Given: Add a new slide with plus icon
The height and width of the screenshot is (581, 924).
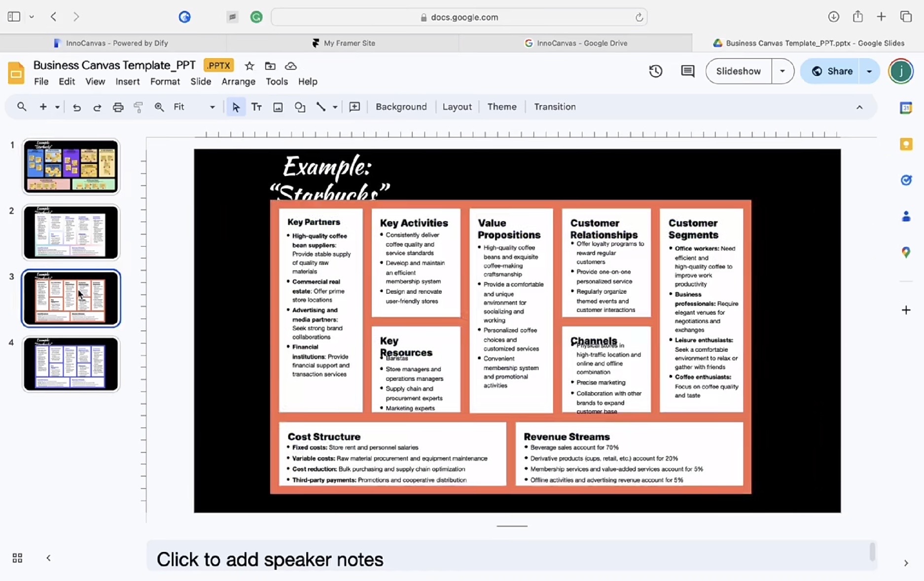Looking at the screenshot, I should [x=43, y=106].
